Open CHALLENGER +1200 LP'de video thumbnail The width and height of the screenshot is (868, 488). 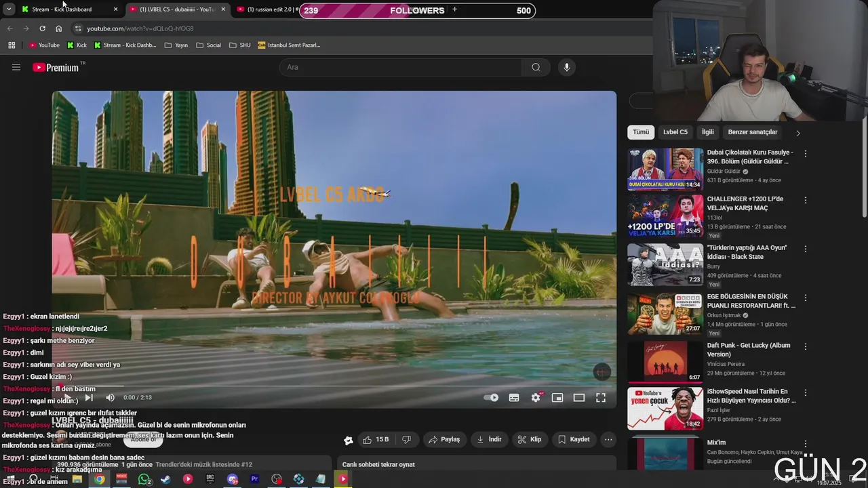[665, 217]
